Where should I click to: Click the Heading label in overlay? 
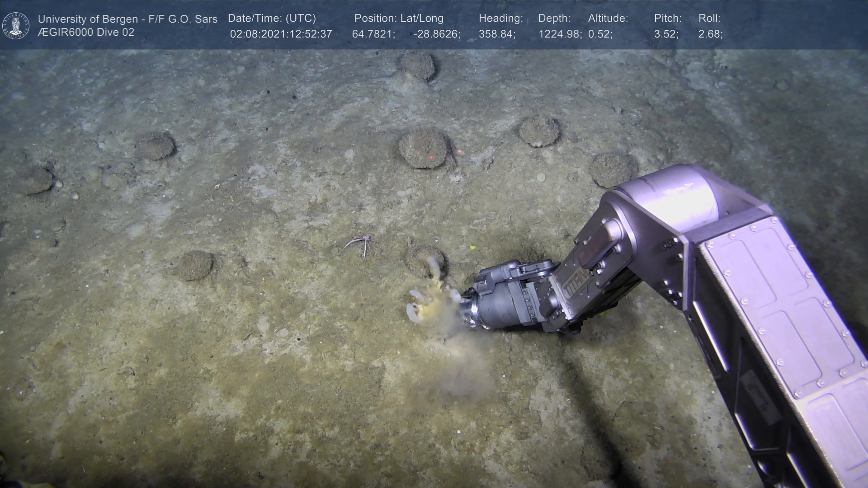(500, 19)
